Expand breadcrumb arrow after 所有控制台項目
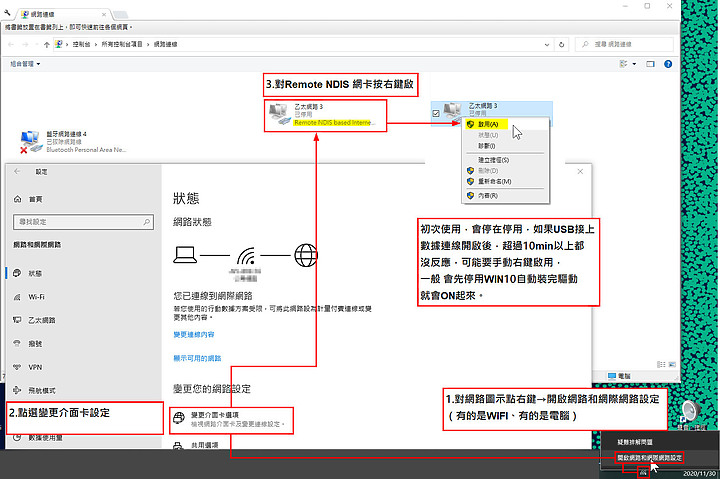Viewport: 720px width, 479px height. pos(148,45)
